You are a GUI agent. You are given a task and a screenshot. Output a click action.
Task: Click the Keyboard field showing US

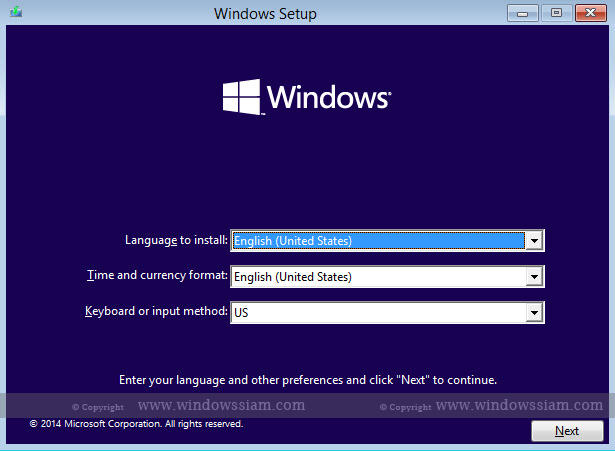point(387,313)
